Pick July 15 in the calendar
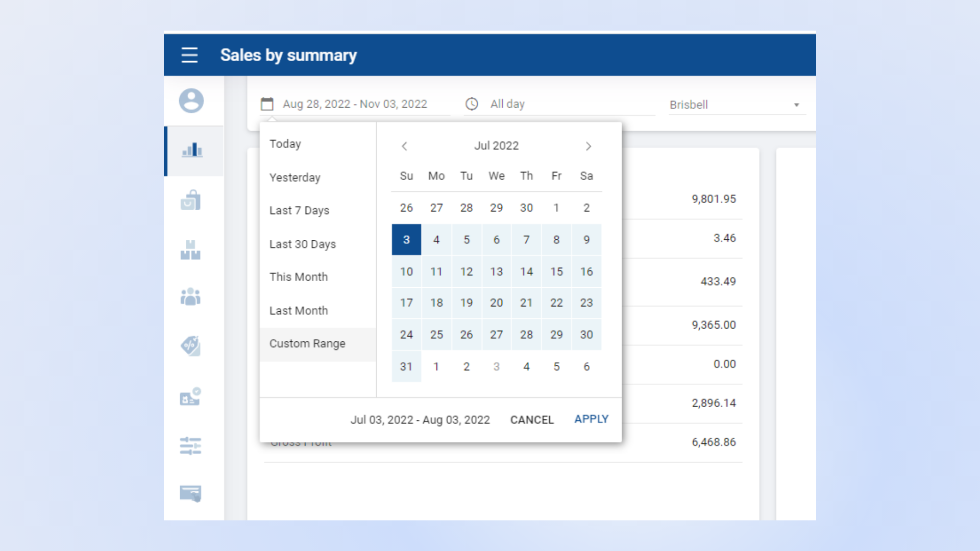This screenshot has height=551, width=980. pyautogui.click(x=556, y=272)
